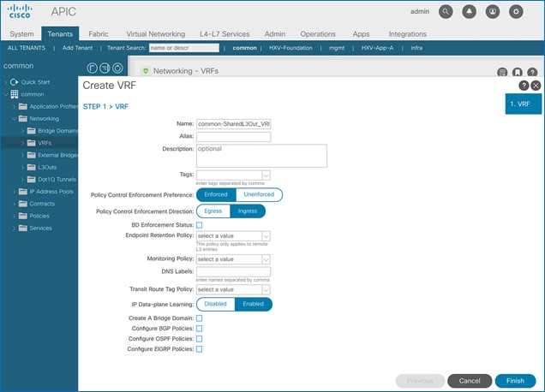
Task: Click the L3Outs folder icon
Action: tap(32, 167)
